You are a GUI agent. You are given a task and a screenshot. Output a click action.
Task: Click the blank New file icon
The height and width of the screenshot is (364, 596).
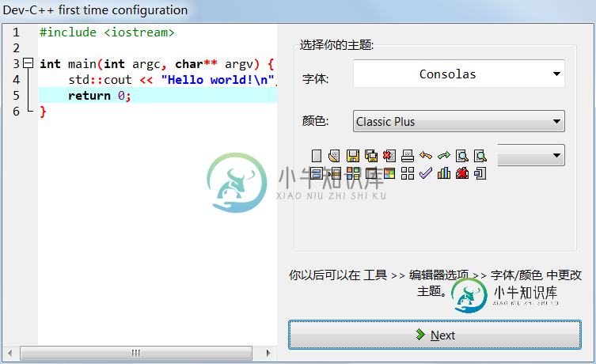(x=317, y=156)
